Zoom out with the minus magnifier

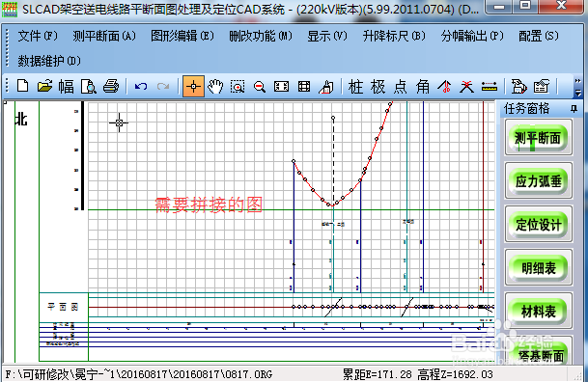tap(260, 87)
